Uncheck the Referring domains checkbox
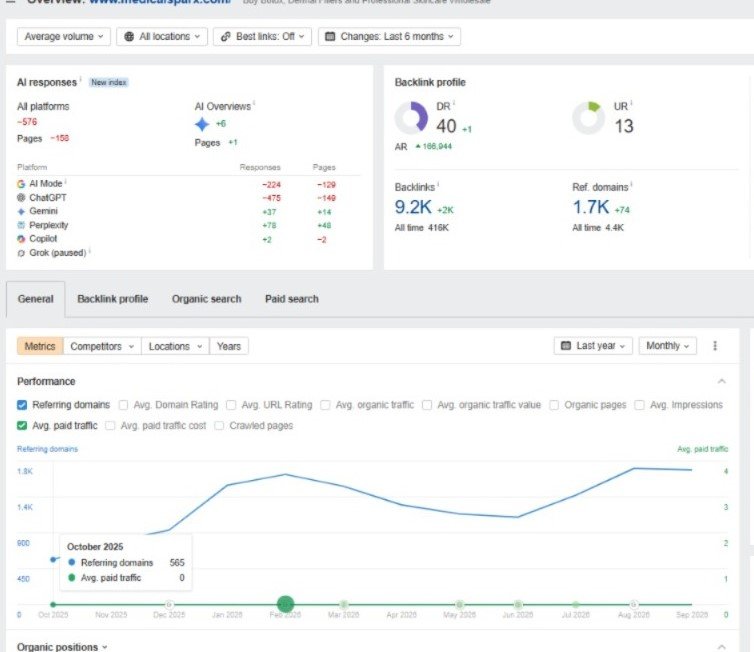 (x=22, y=405)
